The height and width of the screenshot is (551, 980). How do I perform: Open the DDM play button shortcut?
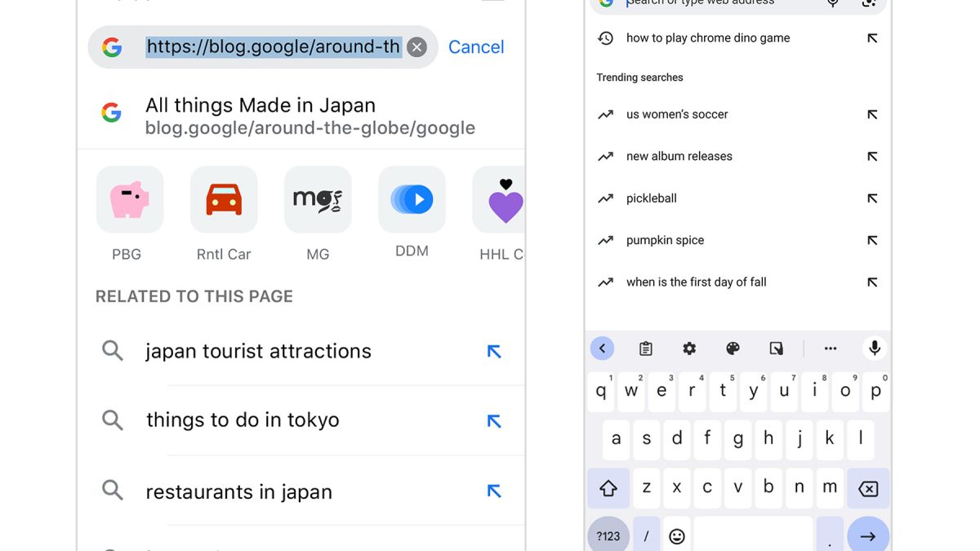(x=412, y=200)
